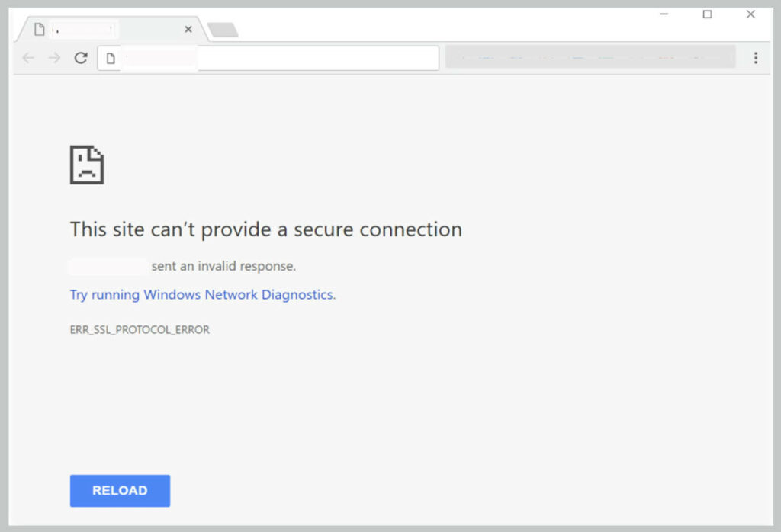
Task: Open Chrome's three-dot customize menu
Action: pos(756,57)
